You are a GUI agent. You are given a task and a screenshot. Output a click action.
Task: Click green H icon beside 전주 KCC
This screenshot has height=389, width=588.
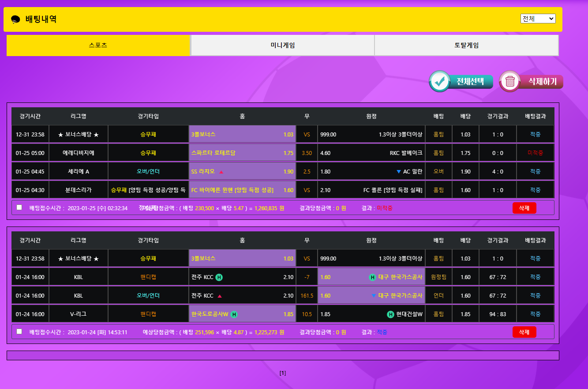tap(219, 277)
